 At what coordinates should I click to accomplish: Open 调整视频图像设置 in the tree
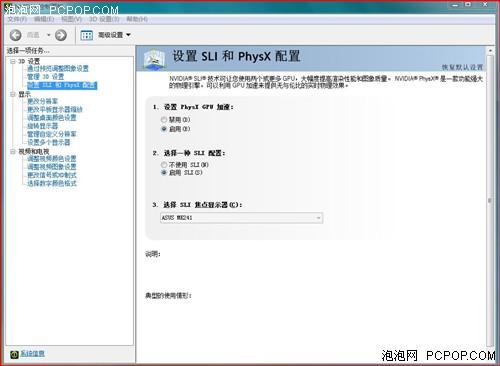(52, 167)
